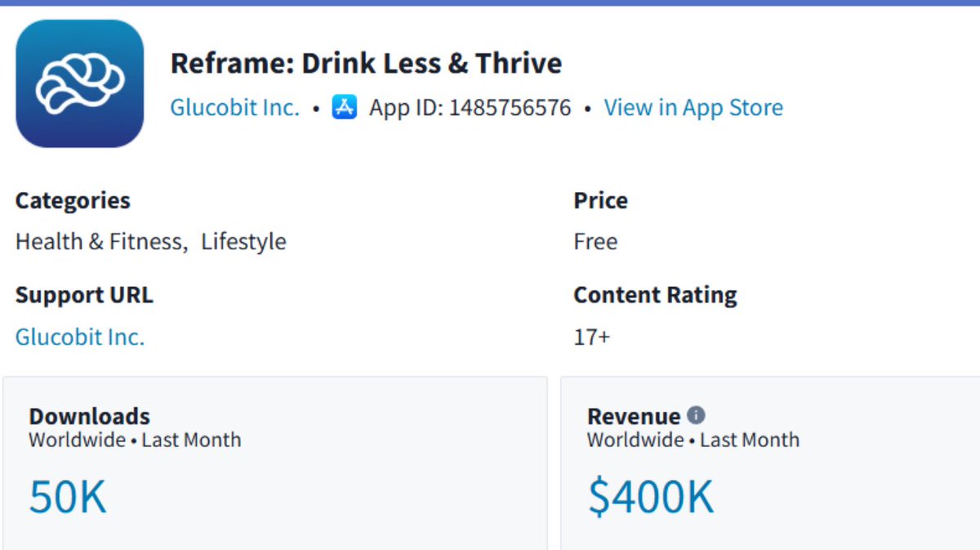Click the Downloads heading
Screen dimensions: 980x550
[90, 416]
